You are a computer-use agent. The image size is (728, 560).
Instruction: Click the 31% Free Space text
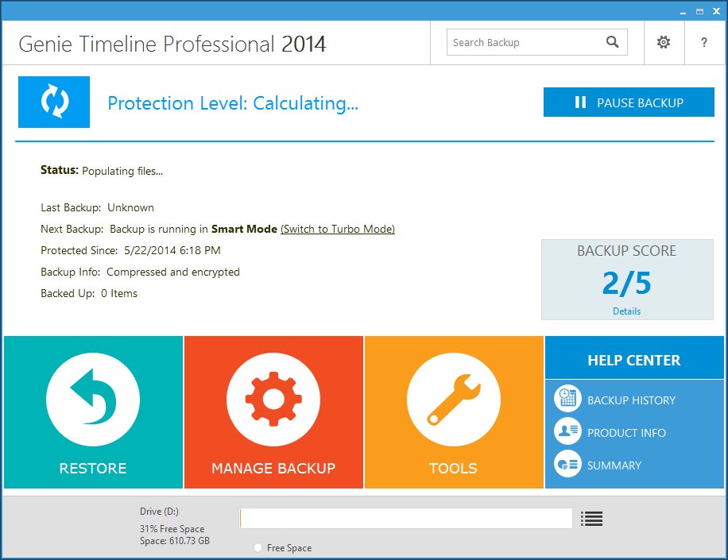(x=172, y=529)
